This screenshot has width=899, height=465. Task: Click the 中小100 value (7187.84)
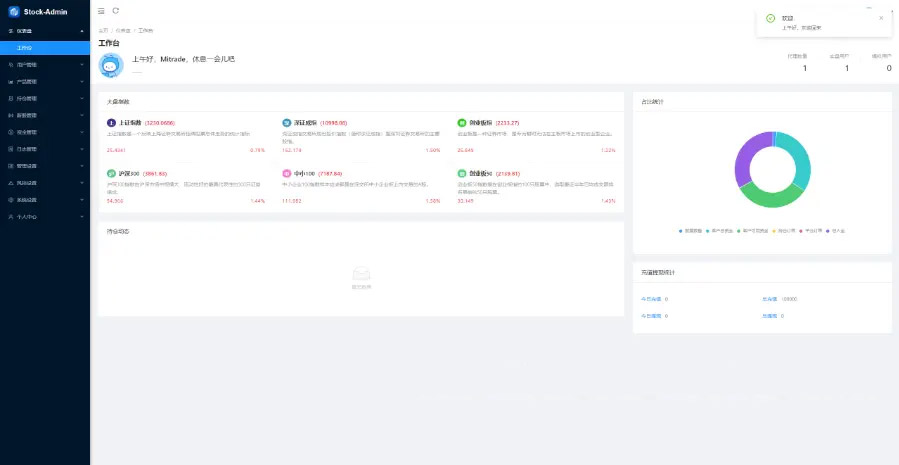330,173
